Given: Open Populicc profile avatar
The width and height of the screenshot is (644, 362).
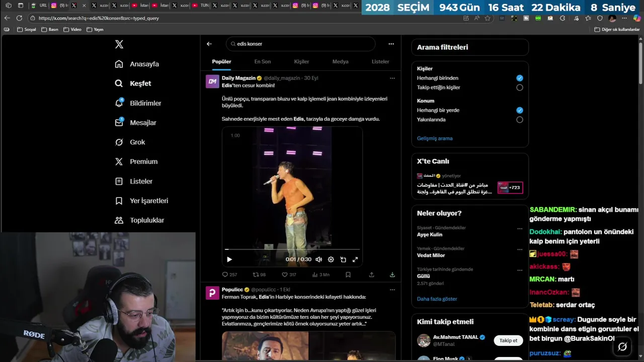Looking at the screenshot, I should point(212,293).
